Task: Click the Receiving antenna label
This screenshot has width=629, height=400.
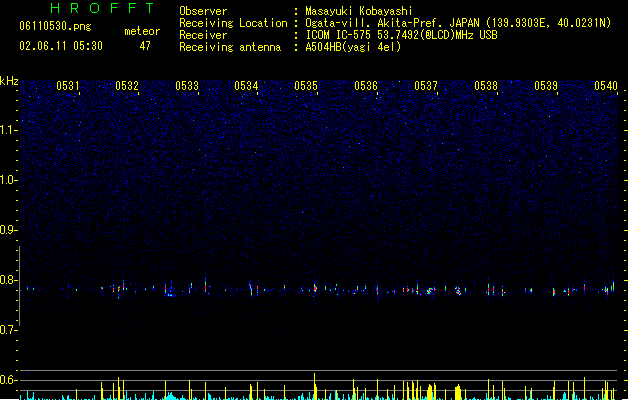Action: coord(230,47)
